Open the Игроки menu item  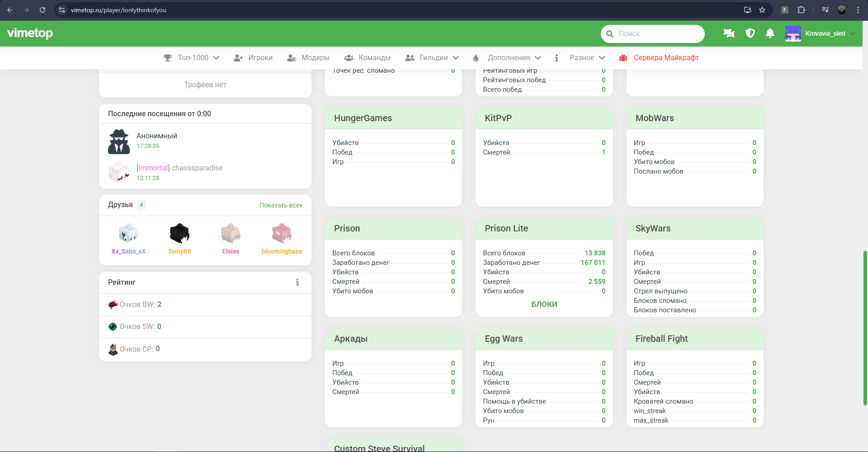pos(260,58)
